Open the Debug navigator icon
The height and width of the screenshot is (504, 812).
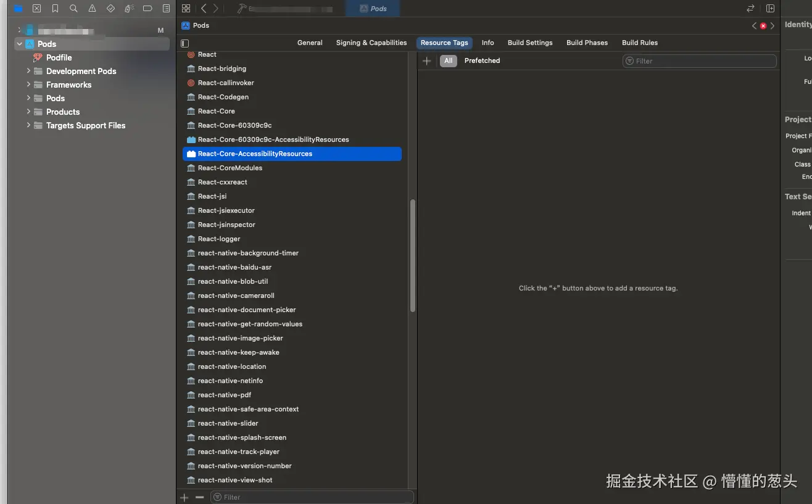(129, 9)
